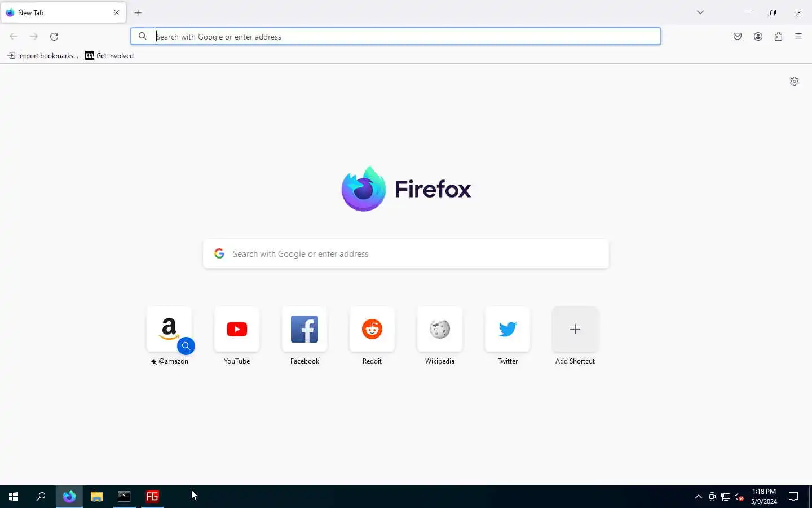Open the Facebook shortcut tile

304,329
